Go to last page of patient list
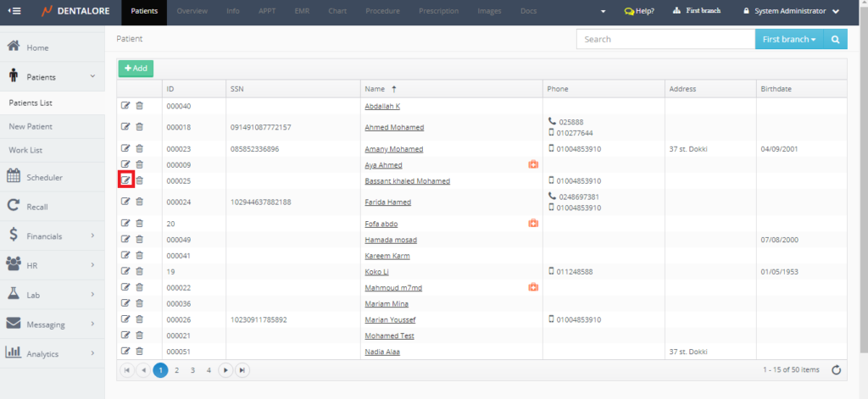This screenshot has width=868, height=399. coord(242,370)
